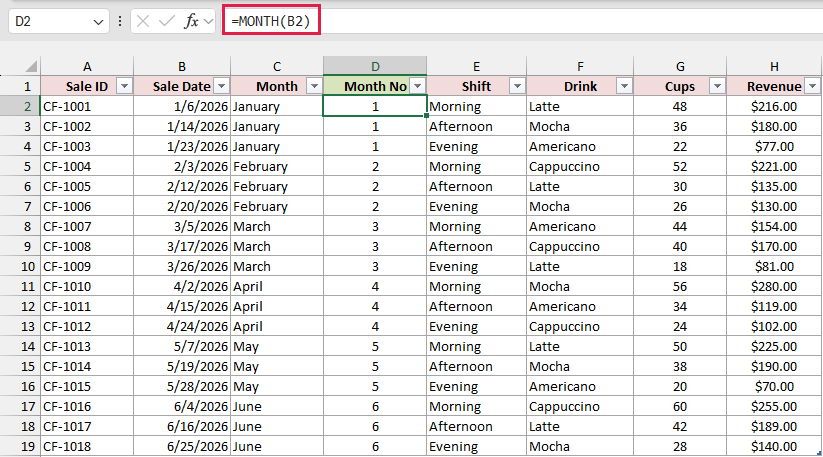This screenshot has height=457, width=823.
Task: Select the Mocha cell in row 11
Action: click(580, 286)
